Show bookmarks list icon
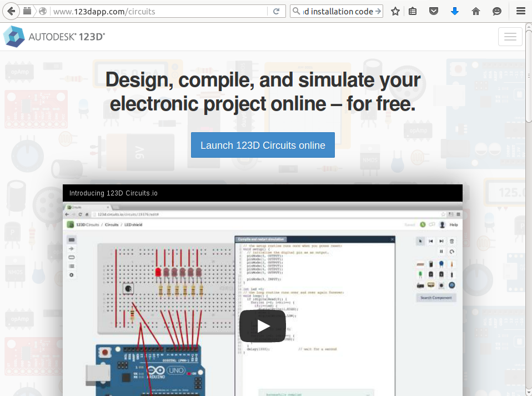 413,11
